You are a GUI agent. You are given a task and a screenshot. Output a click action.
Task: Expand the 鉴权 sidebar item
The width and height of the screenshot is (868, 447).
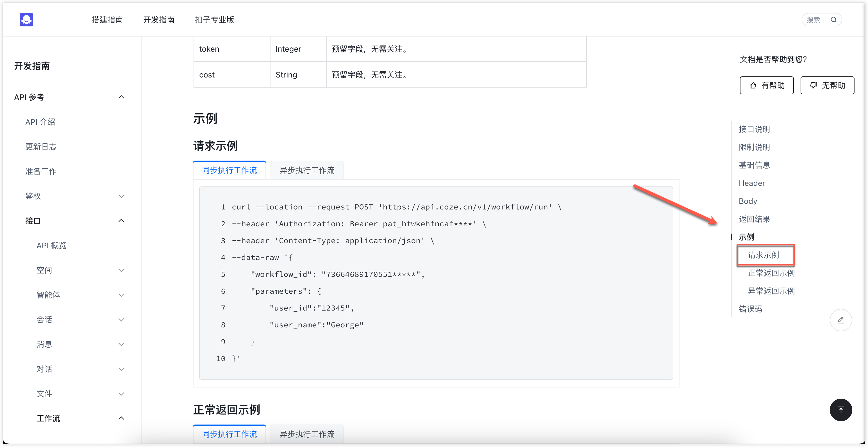pos(121,196)
